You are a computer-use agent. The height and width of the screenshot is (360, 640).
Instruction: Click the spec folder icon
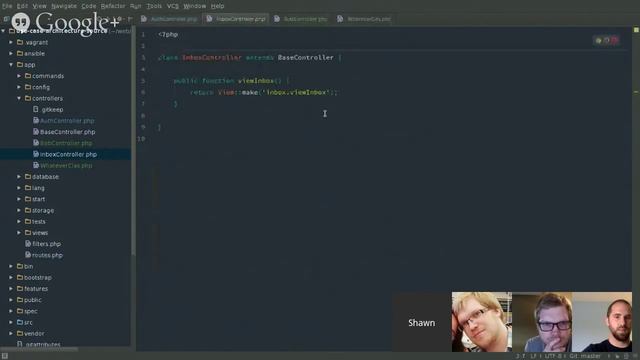pyautogui.click(x=20, y=311)
